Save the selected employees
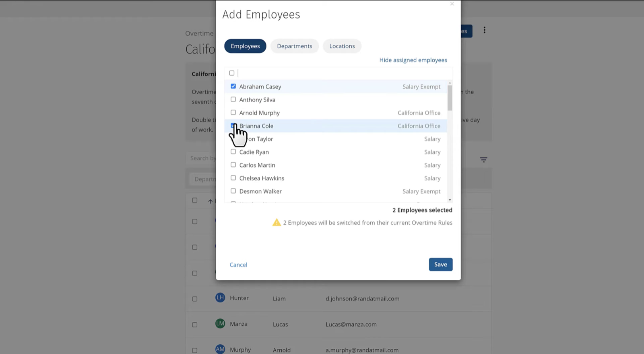 tap(441, 264)
